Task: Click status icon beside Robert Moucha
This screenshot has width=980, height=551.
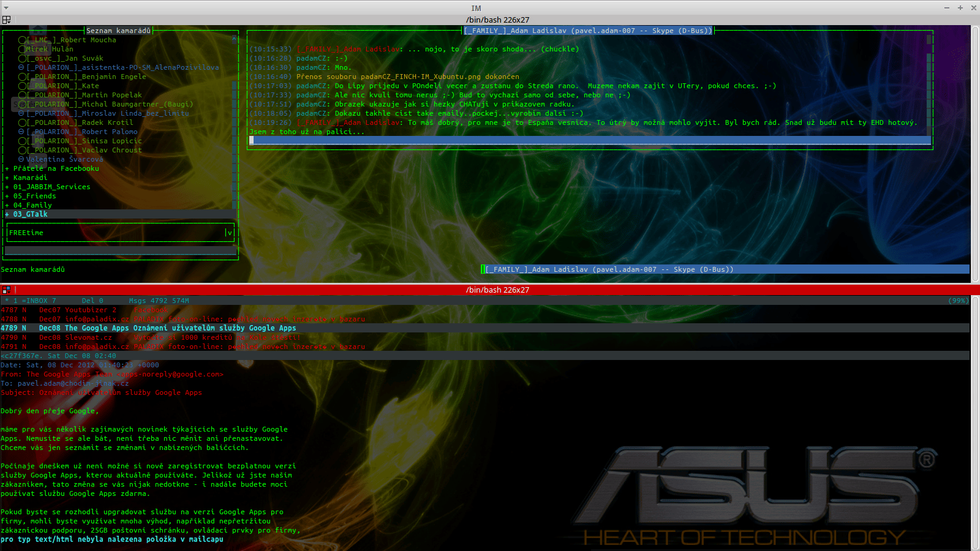Action: click(x=22, y=40)
